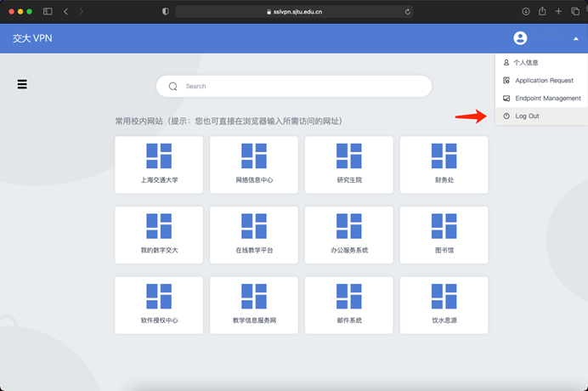588x391 pixels.
Task: Open the 上海交通大学 site tile icon
Action: [159, 156]
